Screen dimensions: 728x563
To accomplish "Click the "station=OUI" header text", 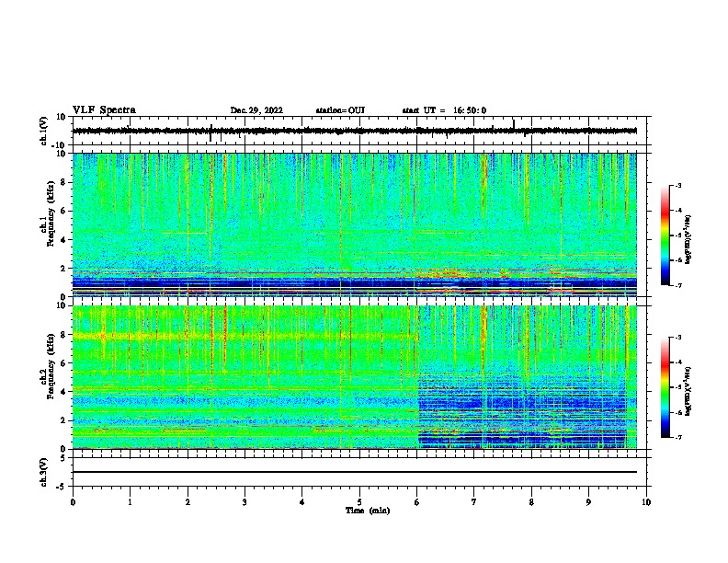I will pyautogui.click(x=340, y=110).
